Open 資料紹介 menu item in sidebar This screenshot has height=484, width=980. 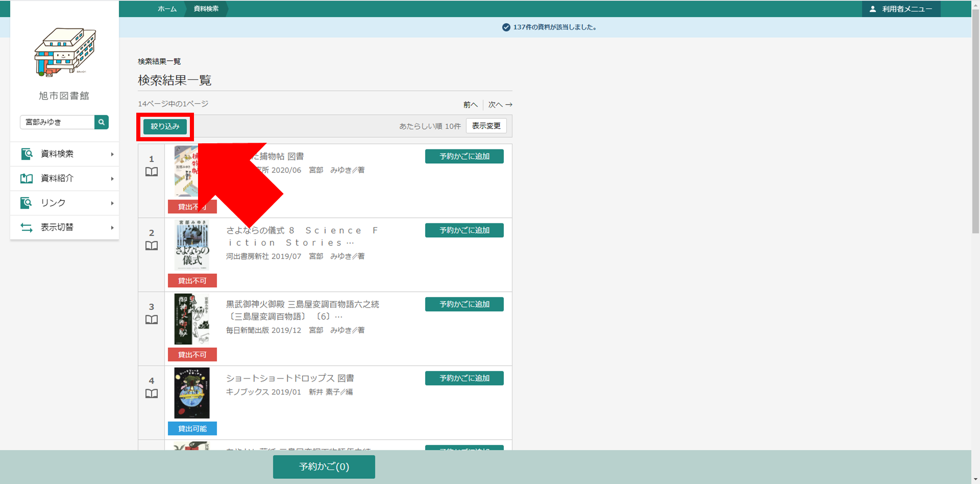65,179
